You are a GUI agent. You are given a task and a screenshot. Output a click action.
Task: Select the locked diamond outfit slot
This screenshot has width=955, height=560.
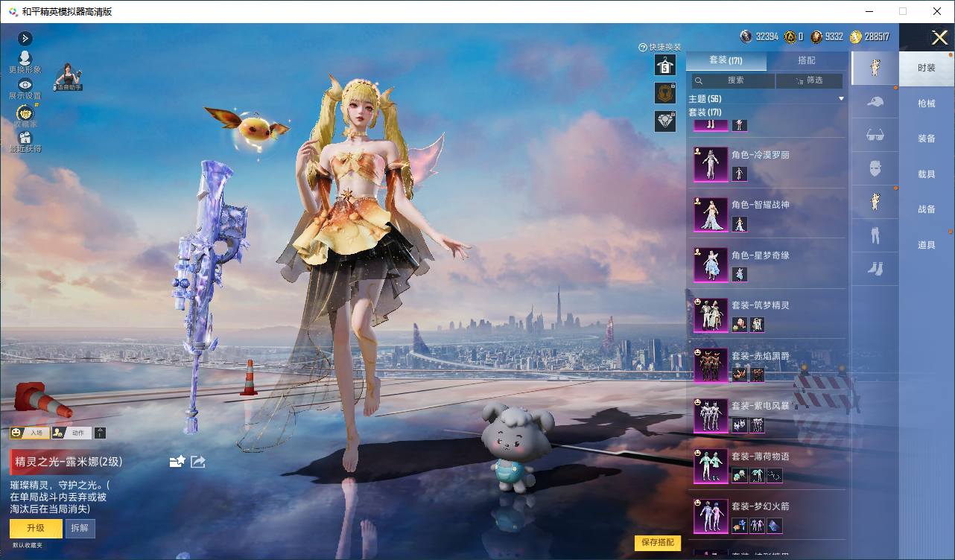[665, 121]
